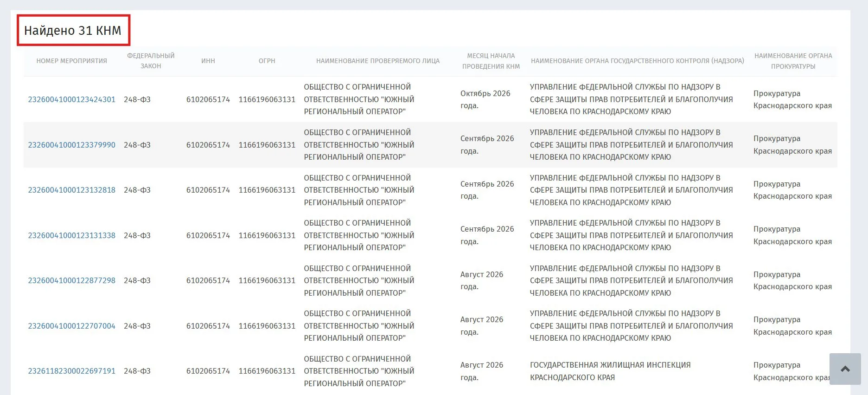Open event number 23260041000123424301
Screen dimensions: 868x395
coord(72,99)
